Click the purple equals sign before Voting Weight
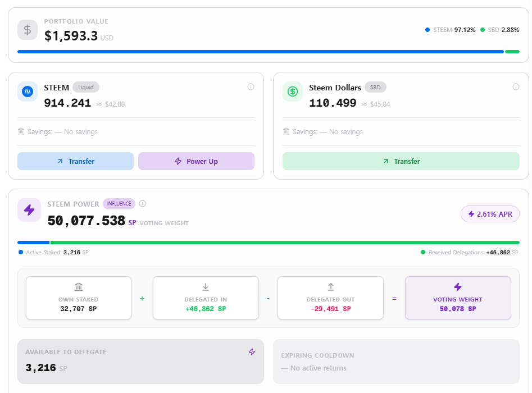Screen dimensions: 532x393 [394, 299]
